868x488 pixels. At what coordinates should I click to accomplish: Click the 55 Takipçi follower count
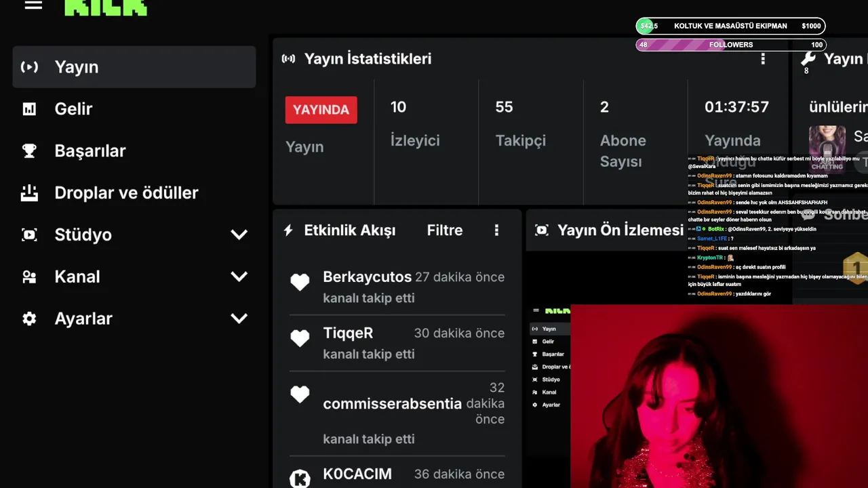[x=520, y=123]
